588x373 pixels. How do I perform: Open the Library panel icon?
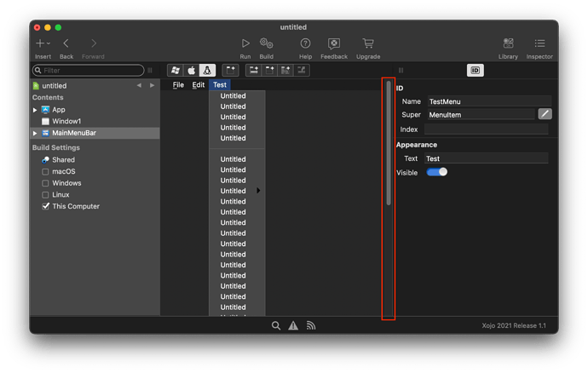(x=508, y=43)
